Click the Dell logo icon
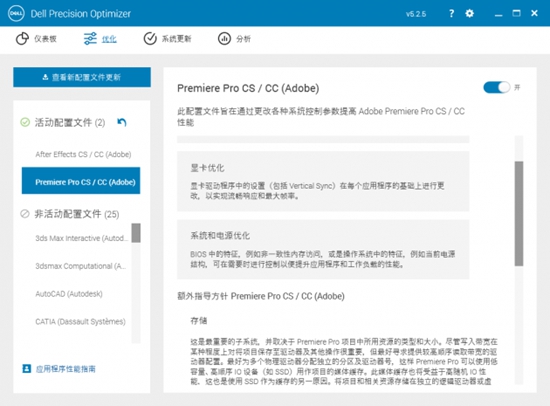Image resolution: width=550 pixels, height=406 pixels. (16, 13)
